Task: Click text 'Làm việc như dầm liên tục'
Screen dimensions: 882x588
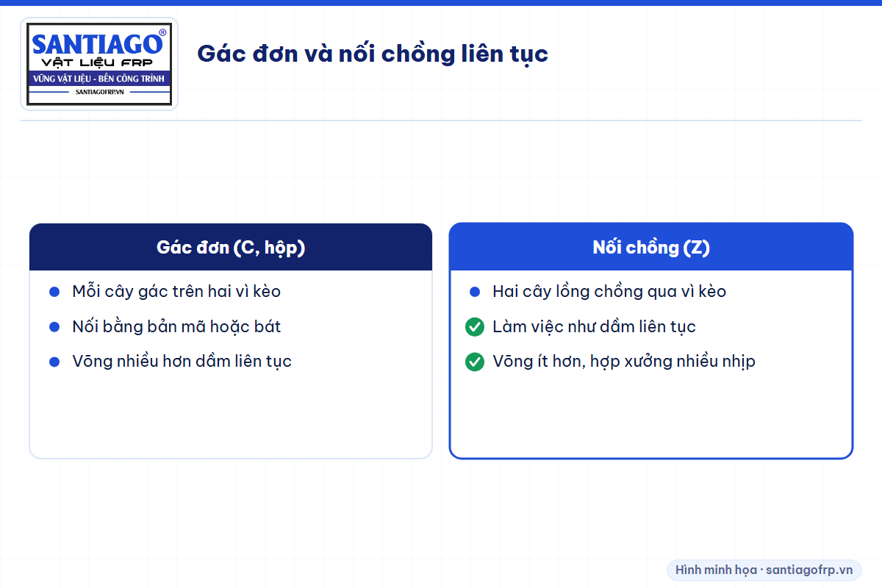Action: [594, 326]
